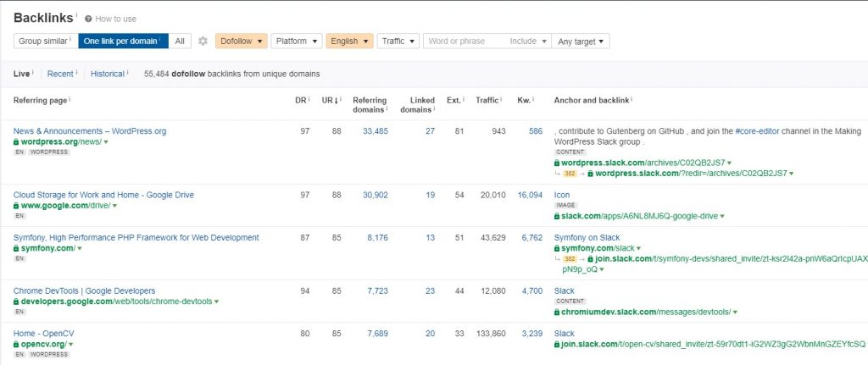Select Group similar option
Viewport: 868px width, 365px height.
coord(46,41)
